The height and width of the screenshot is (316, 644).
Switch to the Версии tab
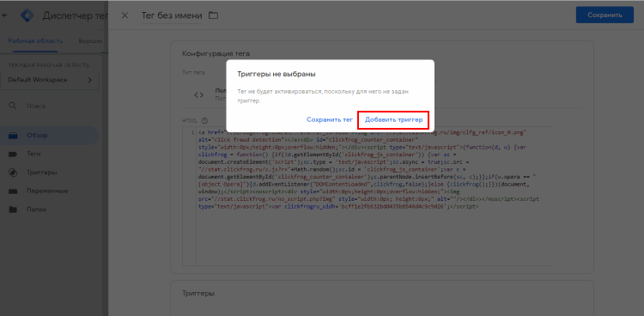(90, 41)
